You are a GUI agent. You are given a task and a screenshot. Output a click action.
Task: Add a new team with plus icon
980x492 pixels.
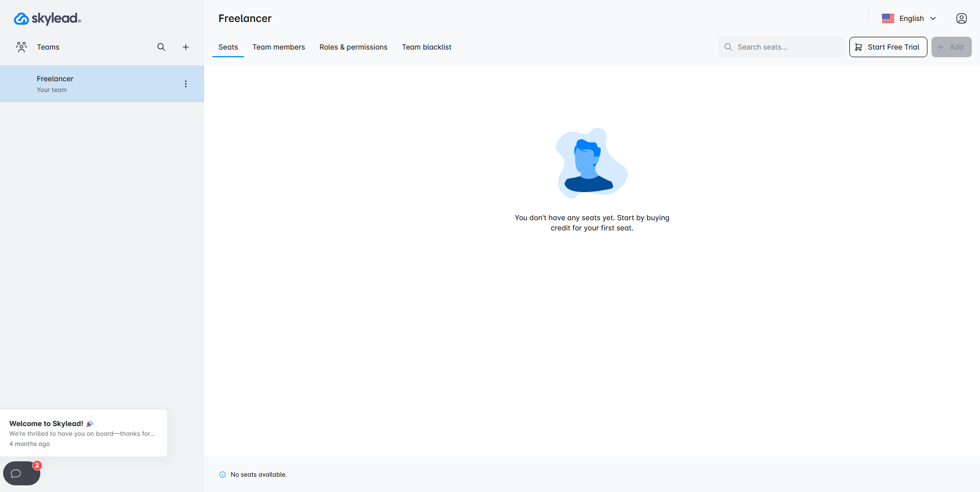(x=186, y=47)
